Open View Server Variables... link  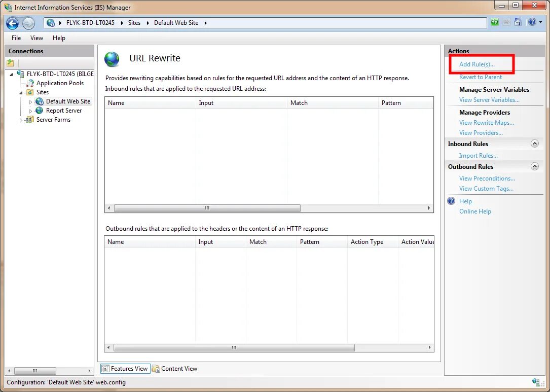point(489,100)
